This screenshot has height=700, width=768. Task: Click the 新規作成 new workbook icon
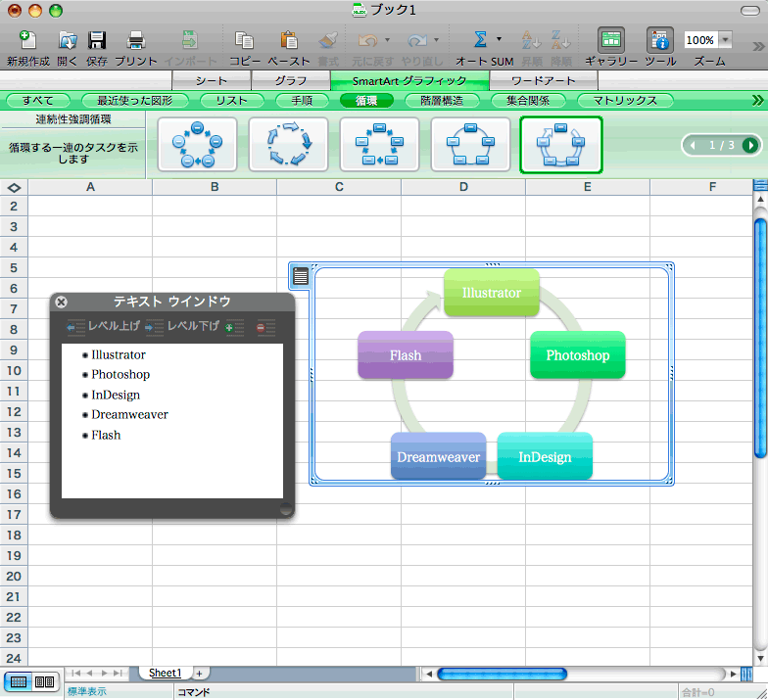[27, 40]
